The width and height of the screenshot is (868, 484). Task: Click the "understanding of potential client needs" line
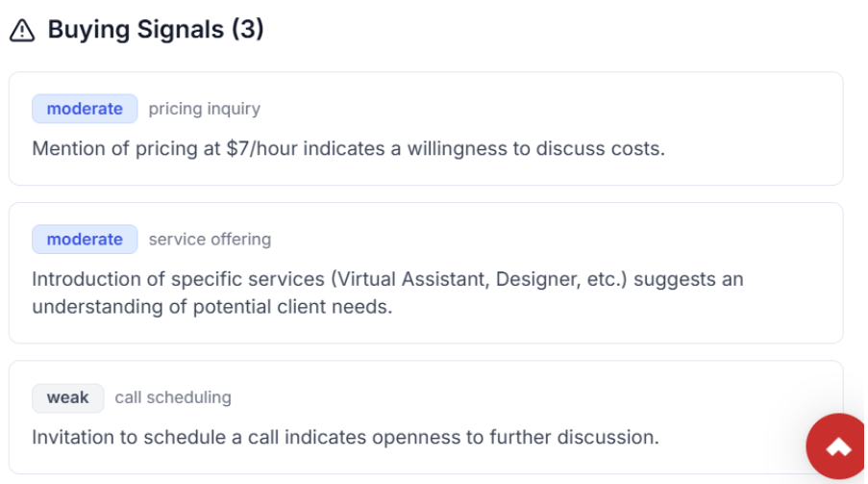[212, 307]
